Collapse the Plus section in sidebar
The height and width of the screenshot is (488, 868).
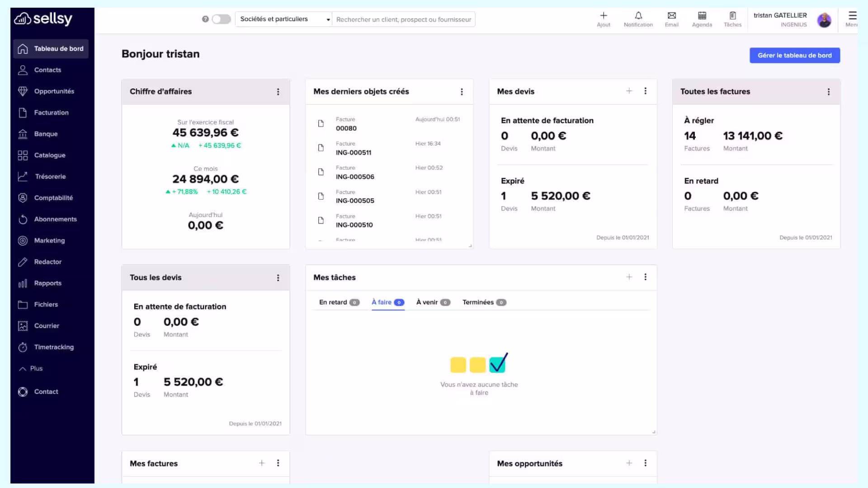[x=31, y=368]
